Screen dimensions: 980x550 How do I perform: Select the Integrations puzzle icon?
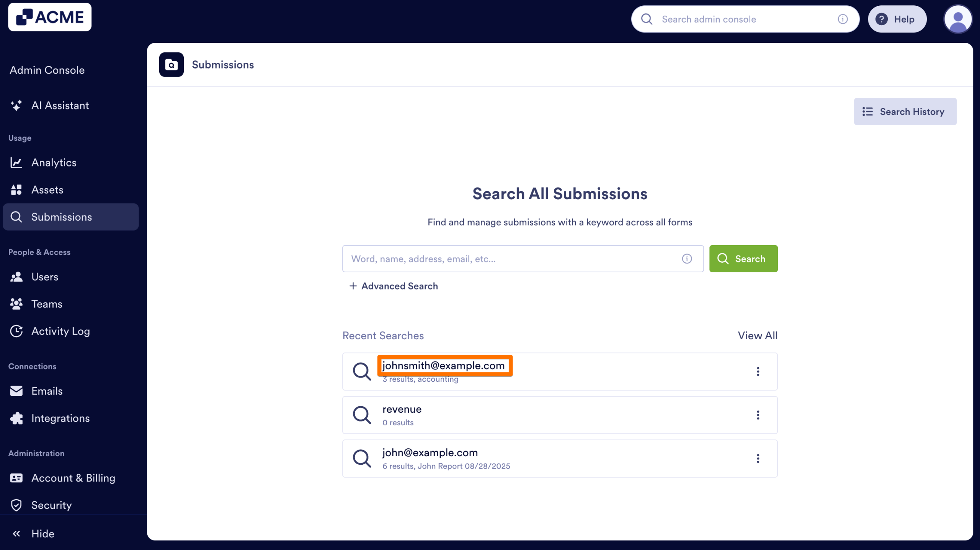(17, 418)
